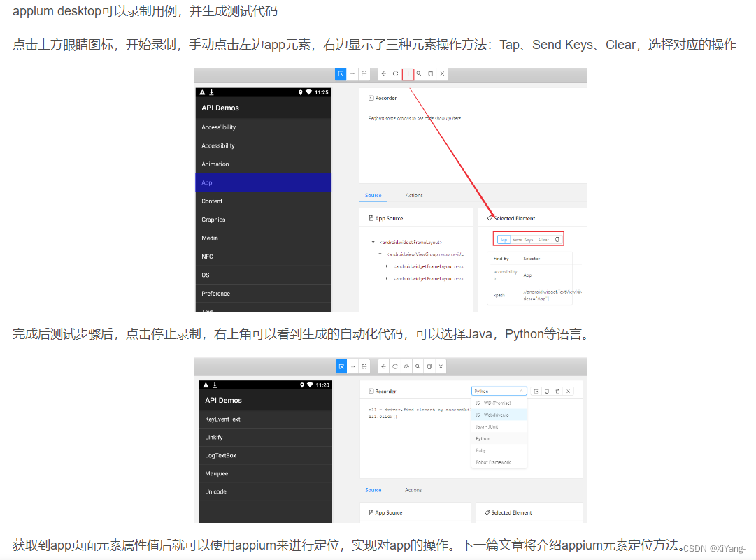Open the Actions tab in the 11:25 screenshot
This screenshot has width=756, height=560.
(x=414, y=195)
